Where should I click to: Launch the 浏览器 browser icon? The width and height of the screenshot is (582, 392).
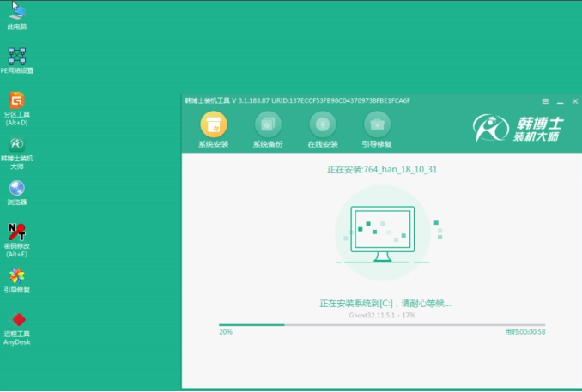click(17, 193)
